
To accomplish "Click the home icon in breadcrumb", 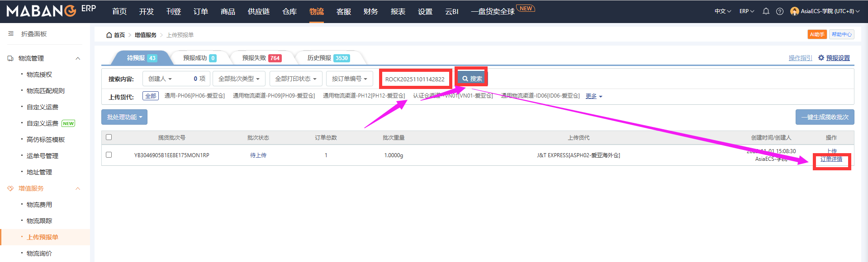I will click(109, 35).
